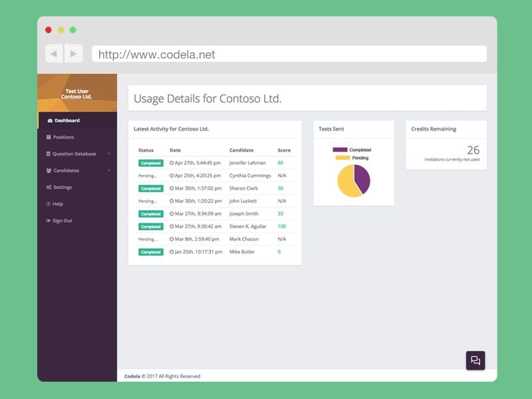This screenshot has width=532, height=399.
Task: Click the browser back arrow
Action: tap(53, 54)
